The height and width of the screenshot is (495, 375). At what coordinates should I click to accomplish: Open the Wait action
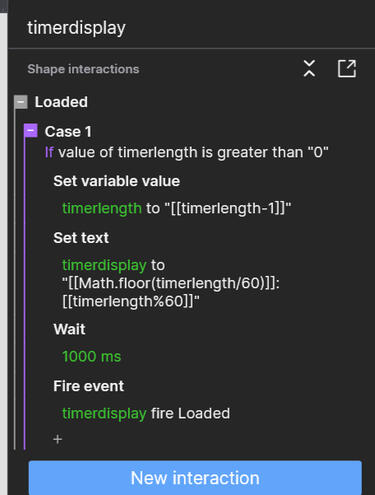point(69,329)
